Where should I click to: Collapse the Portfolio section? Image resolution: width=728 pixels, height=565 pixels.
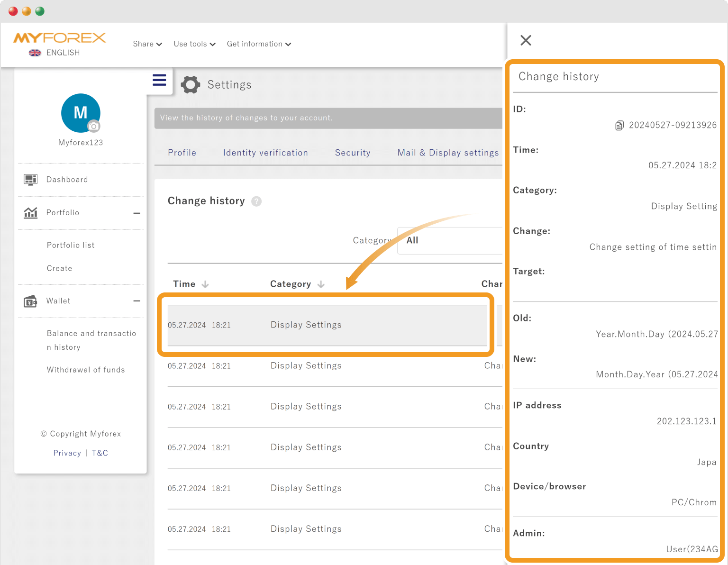[136, 213]
